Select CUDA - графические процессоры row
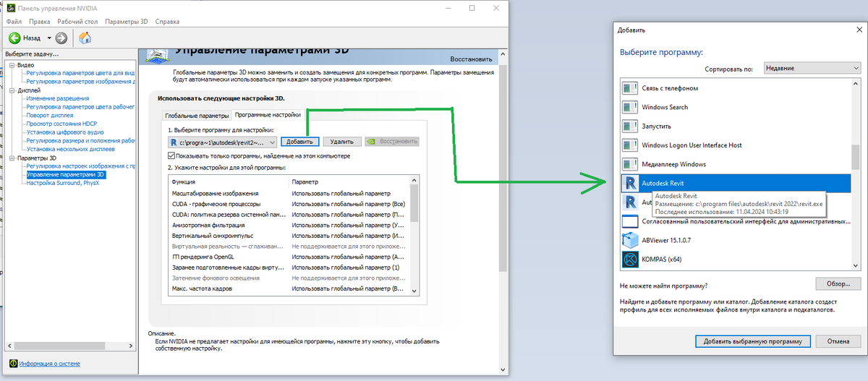The height and width of the screenshot is (381, 868). point(288,204)
